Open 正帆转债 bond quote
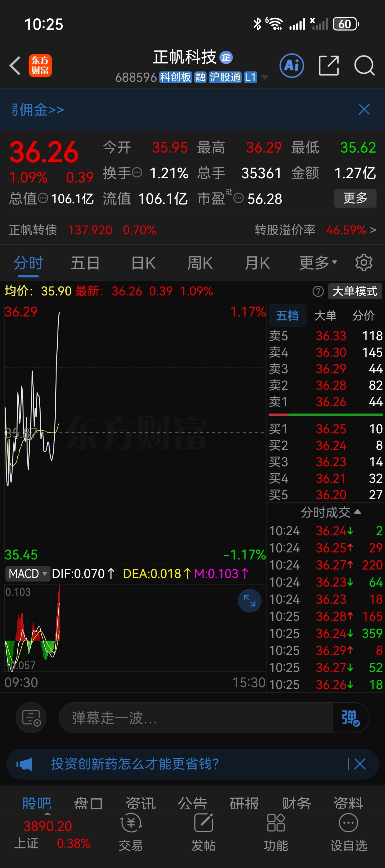 [82, 230]
